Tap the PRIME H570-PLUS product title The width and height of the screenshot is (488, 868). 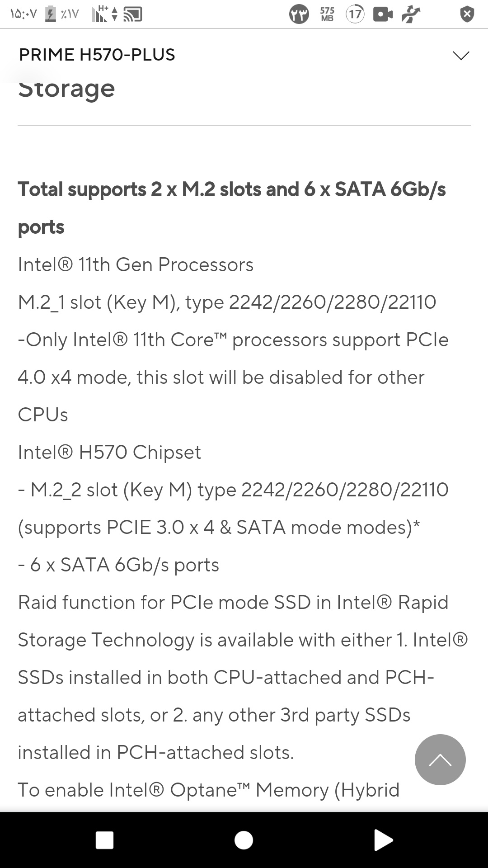click(97, 55)
